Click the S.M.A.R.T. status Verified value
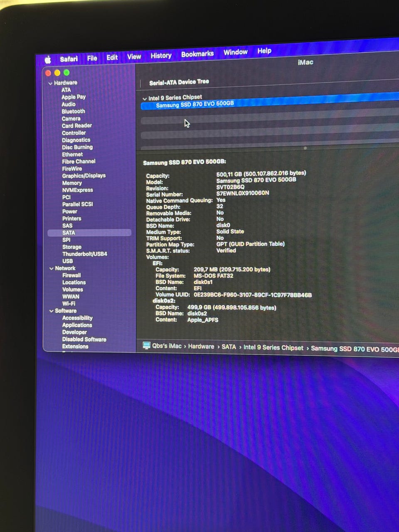This screenshot has height=532, width=399. 226,251
